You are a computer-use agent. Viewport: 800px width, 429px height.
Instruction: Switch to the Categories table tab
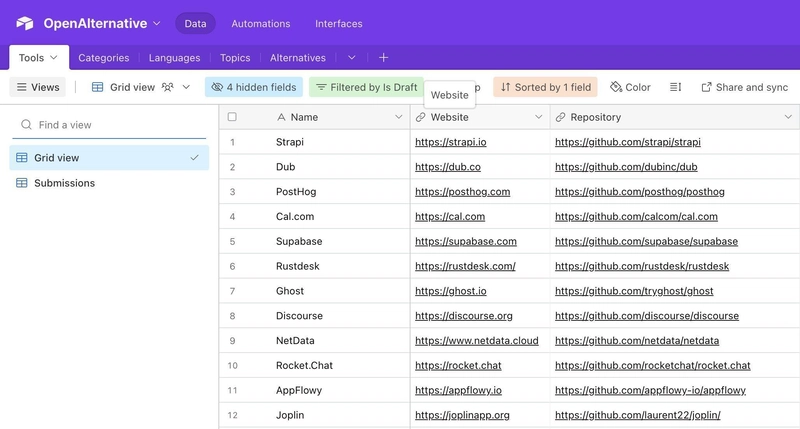104,58
